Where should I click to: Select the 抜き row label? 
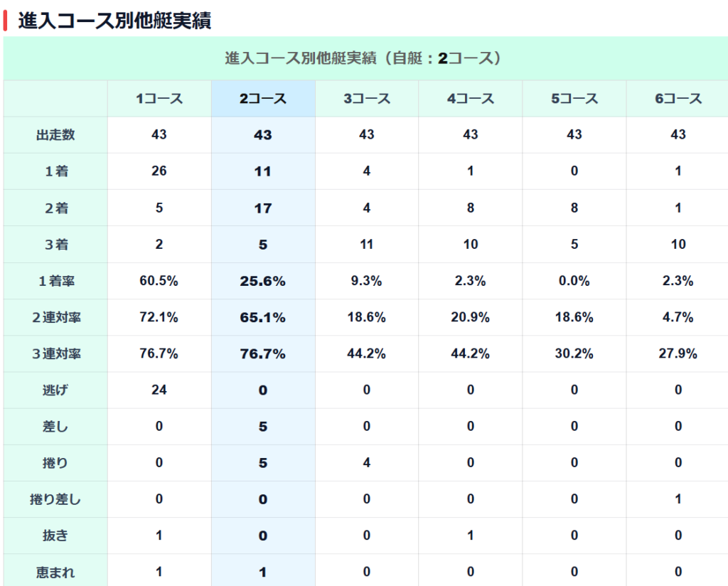[55, 536]
